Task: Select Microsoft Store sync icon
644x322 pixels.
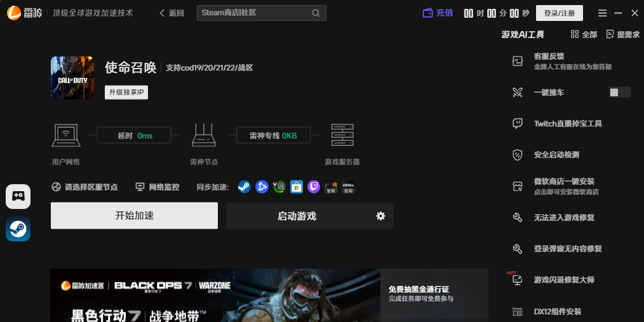Action: tap(297, 187)
